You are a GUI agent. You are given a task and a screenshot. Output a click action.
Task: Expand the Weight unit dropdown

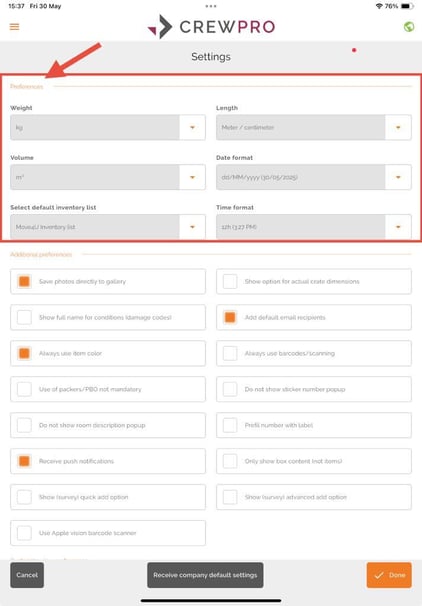pos(108,127)
